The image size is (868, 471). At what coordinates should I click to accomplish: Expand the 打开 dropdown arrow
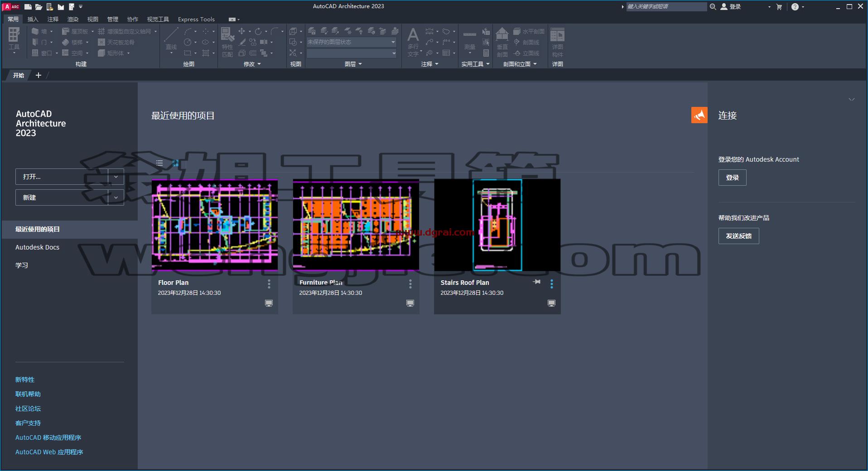116,177
